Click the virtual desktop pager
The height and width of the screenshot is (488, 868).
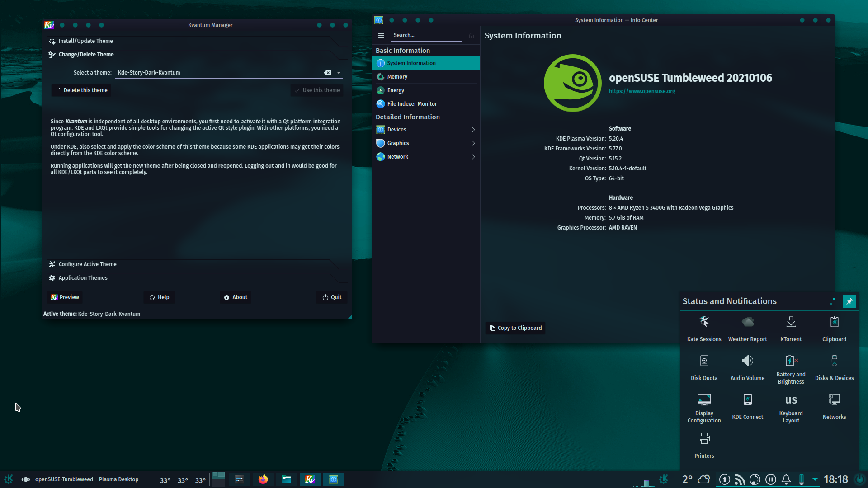pyautogui.click(x=219, y=479)
